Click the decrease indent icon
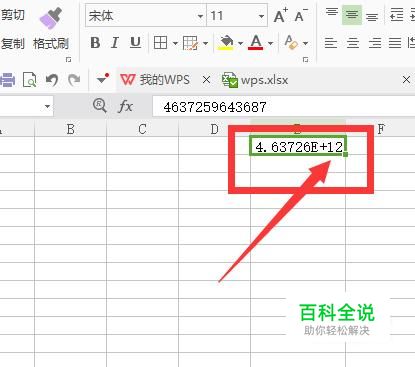 [396, 15]
